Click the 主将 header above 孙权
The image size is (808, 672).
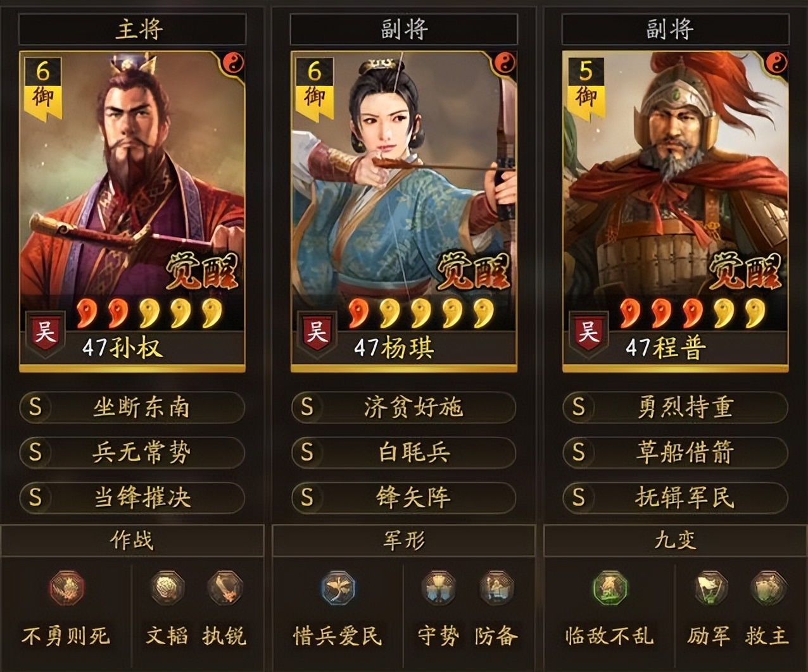tap(132, 29)
